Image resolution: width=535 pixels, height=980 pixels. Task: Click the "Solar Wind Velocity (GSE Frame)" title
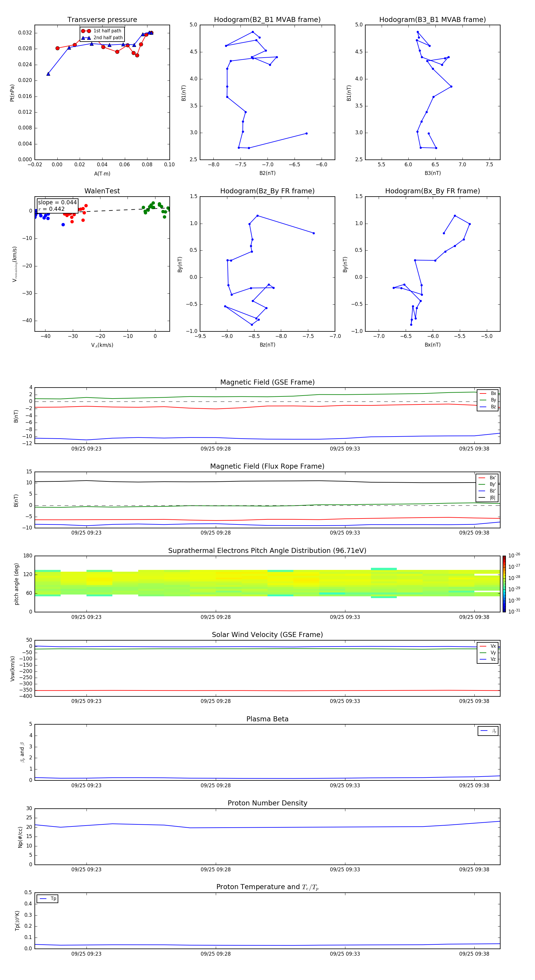pyautogui.click(x=267, y=635)
